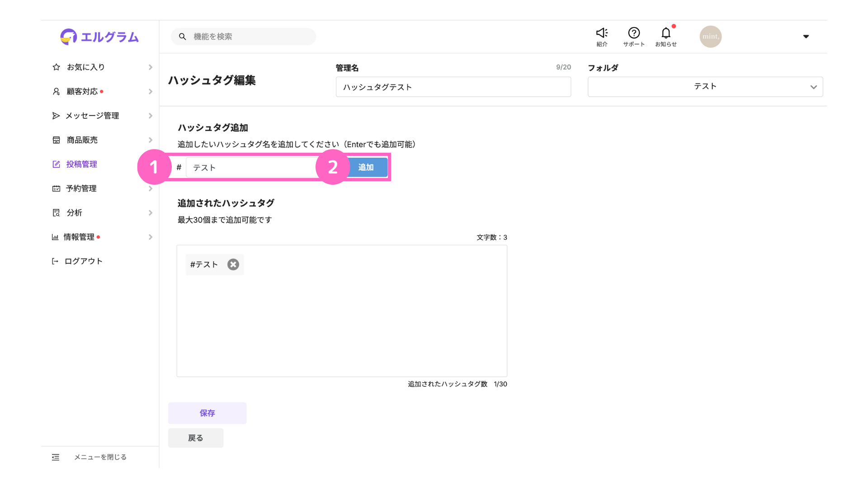
Task: Open the フォルダ dropdown
Action: tap(705, 87)
